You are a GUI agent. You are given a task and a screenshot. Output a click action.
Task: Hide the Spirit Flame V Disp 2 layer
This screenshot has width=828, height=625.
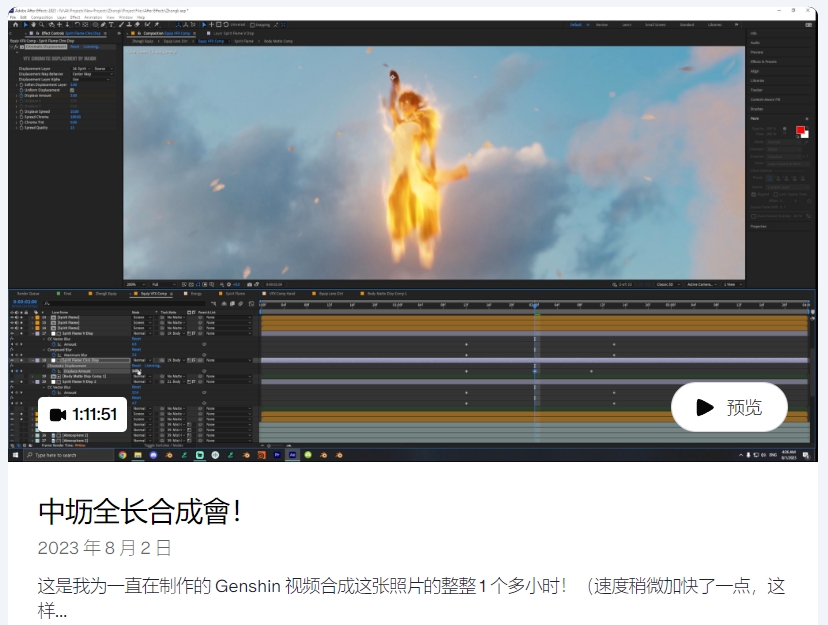(12, 382)
